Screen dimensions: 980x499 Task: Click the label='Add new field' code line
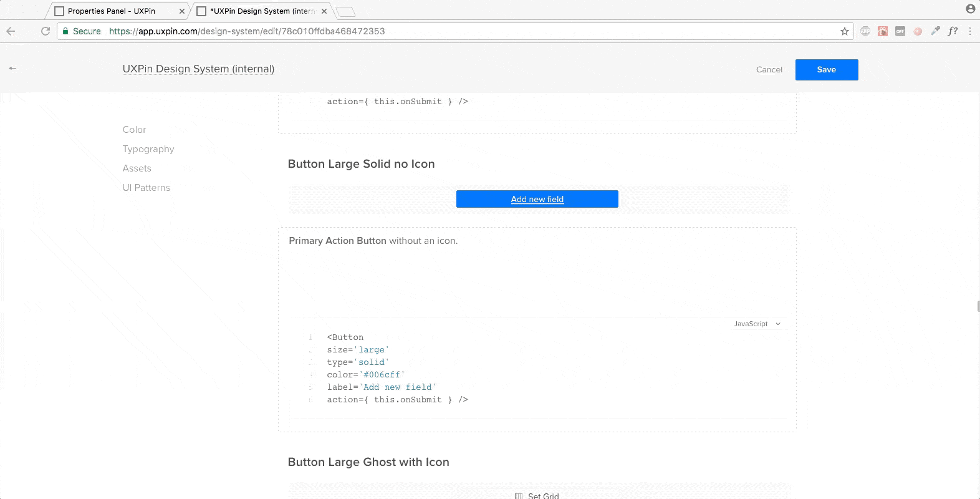click(382, 387)
